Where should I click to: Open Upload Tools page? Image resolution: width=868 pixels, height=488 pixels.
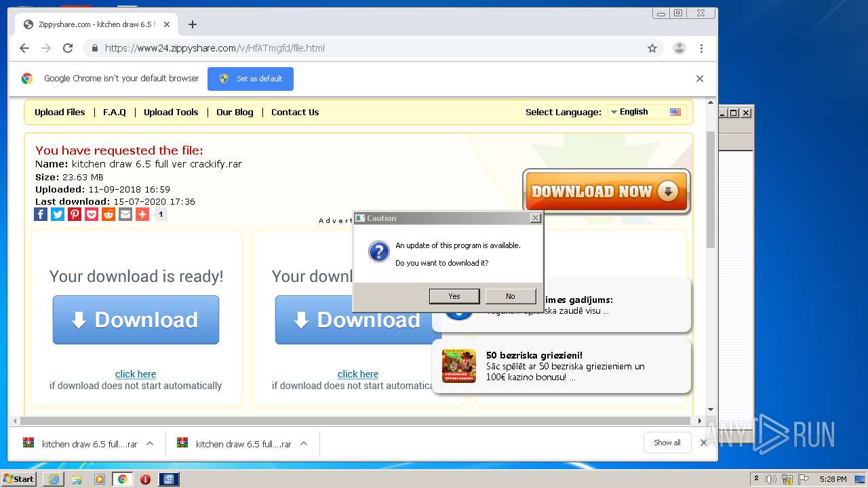click(x=171, y=113)
